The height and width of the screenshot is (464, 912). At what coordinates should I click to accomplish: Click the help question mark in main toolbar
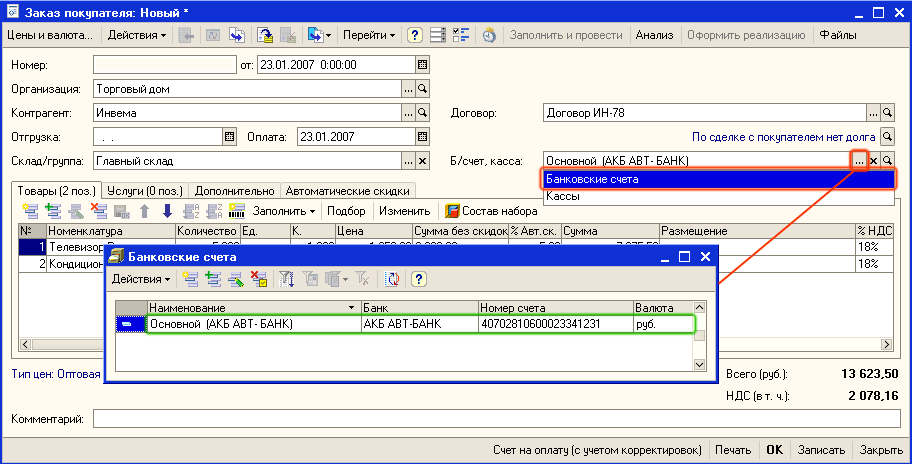[x=414, y=35]
